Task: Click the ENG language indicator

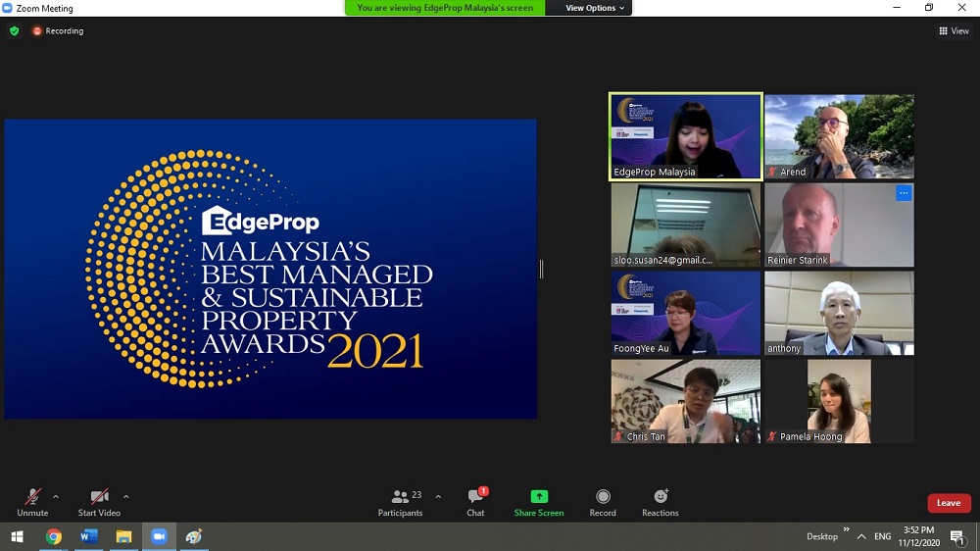Action: click(883, 536)
